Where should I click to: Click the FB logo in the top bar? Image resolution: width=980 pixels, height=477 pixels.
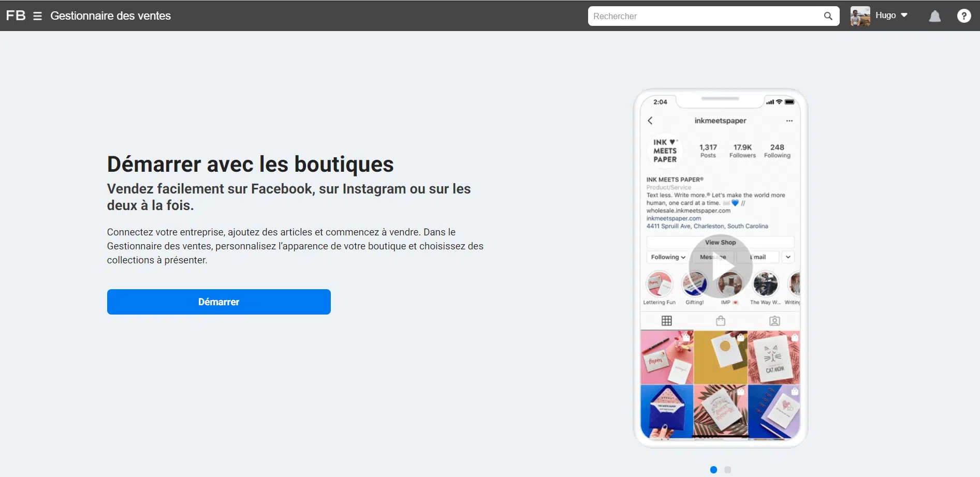point(16,16)
